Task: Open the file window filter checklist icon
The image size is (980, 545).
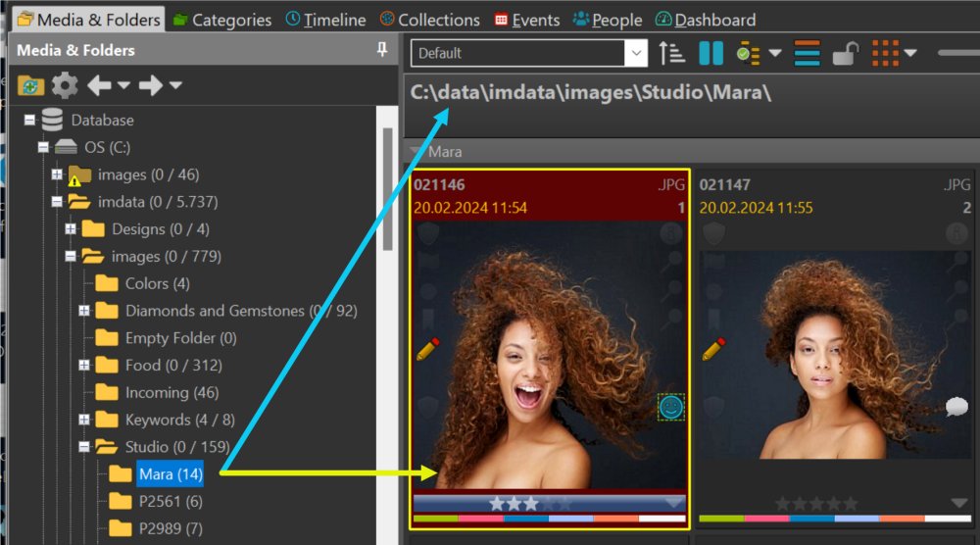Action: click(748, 54)
